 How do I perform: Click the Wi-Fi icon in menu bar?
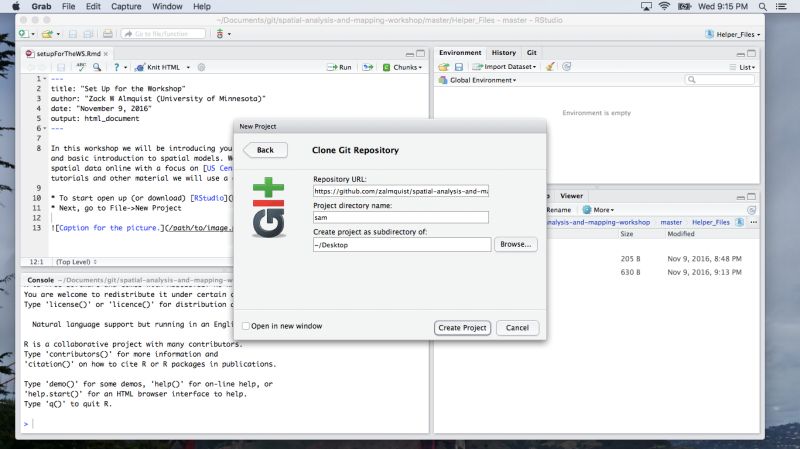point(664,7)
